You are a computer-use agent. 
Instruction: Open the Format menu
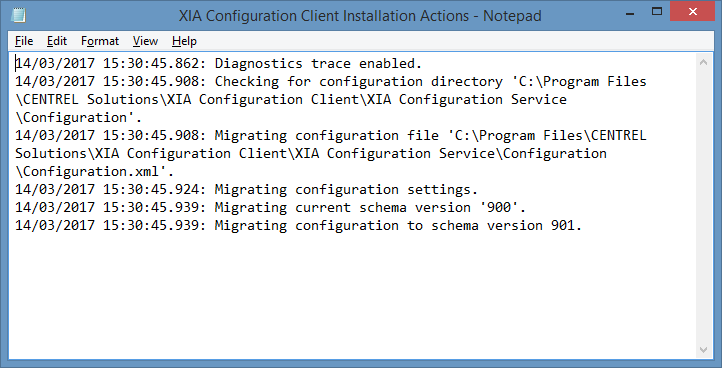100,41
